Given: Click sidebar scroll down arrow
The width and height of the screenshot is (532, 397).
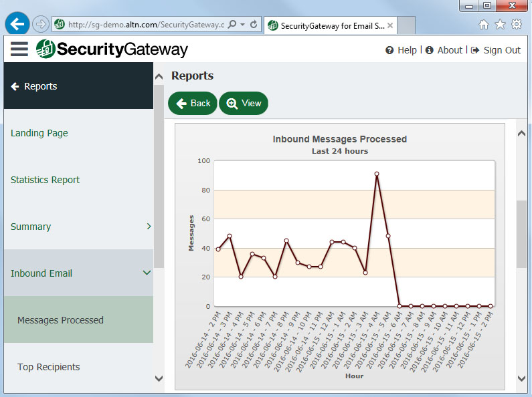Looking at the screenshot, I should click(x=159, y=378).
